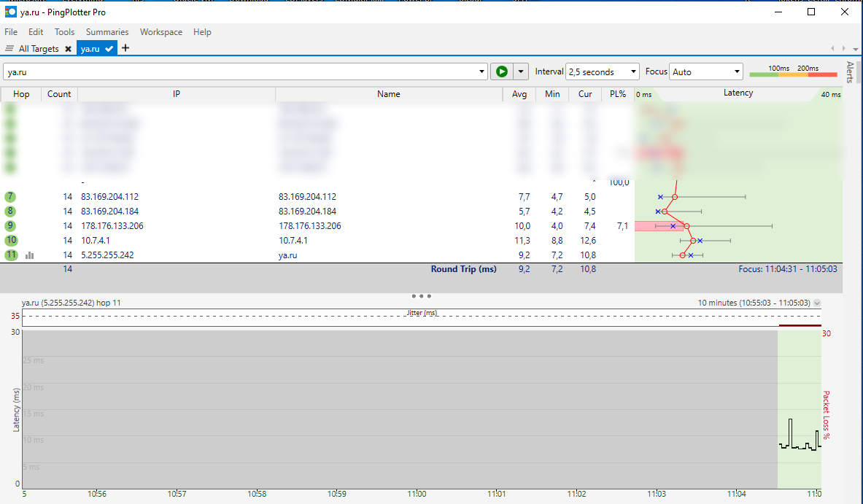Open the Summaries menu
863x504 pixels.
click(107, 32)
